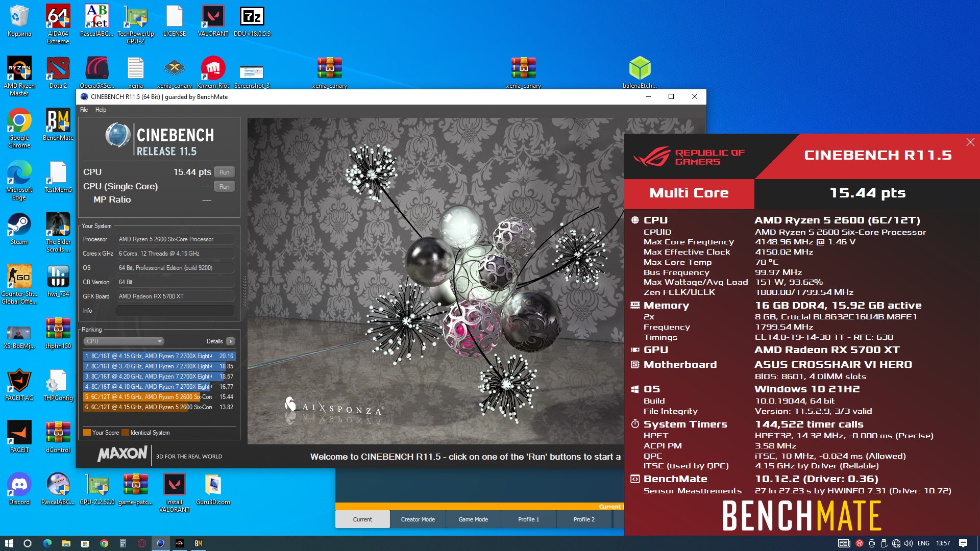The image size is (980, 551).
Task: Select ranking row 6 with score 13.82
Action: coord(159,407)
